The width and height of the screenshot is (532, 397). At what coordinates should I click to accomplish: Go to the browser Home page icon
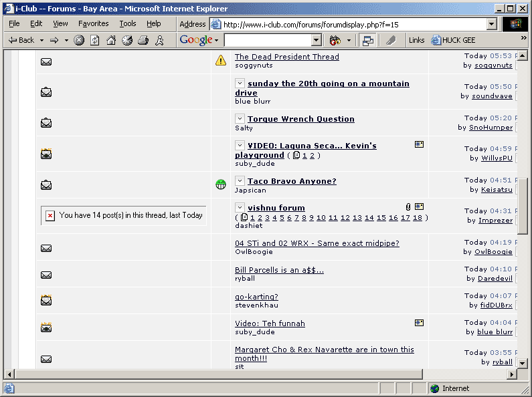pos(111,40)
